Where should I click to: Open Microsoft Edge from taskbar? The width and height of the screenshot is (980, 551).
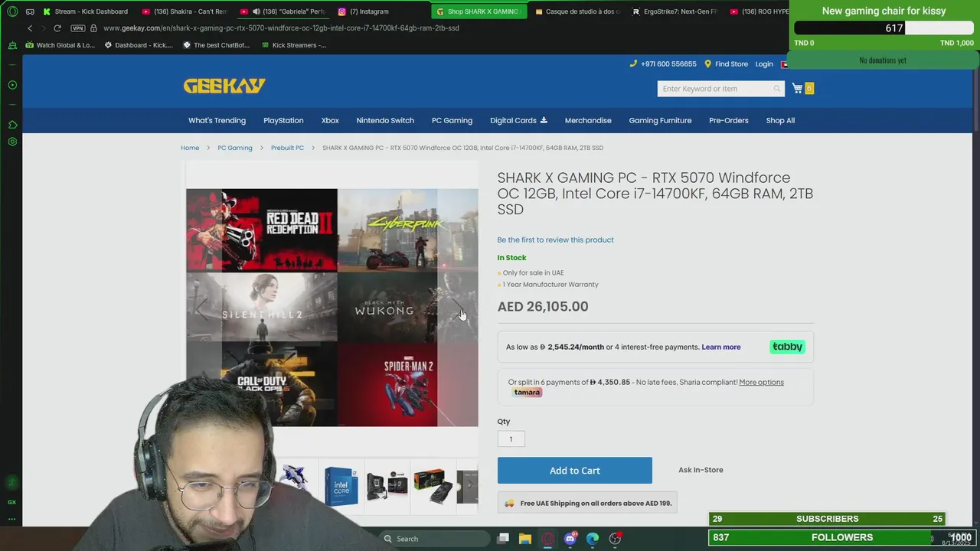(x=593, y=539)
